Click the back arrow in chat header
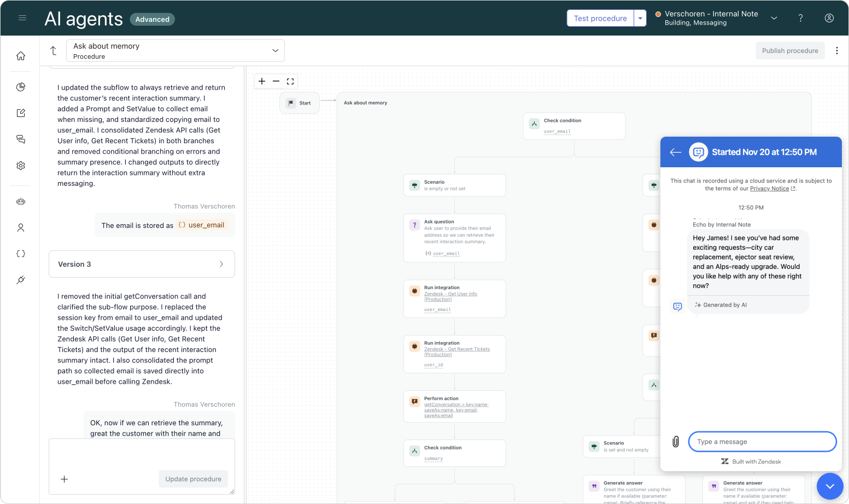The image size is (849, 504). point(676,153)
